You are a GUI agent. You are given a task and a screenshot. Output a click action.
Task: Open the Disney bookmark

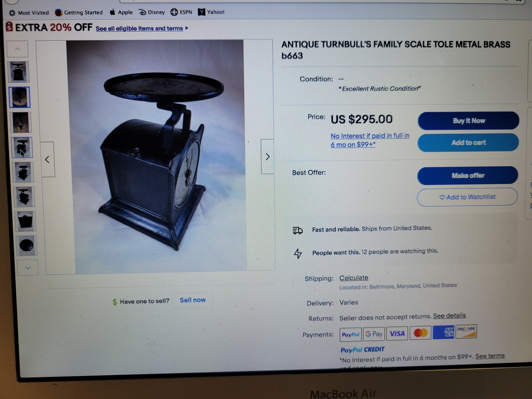tap(152, 12)
